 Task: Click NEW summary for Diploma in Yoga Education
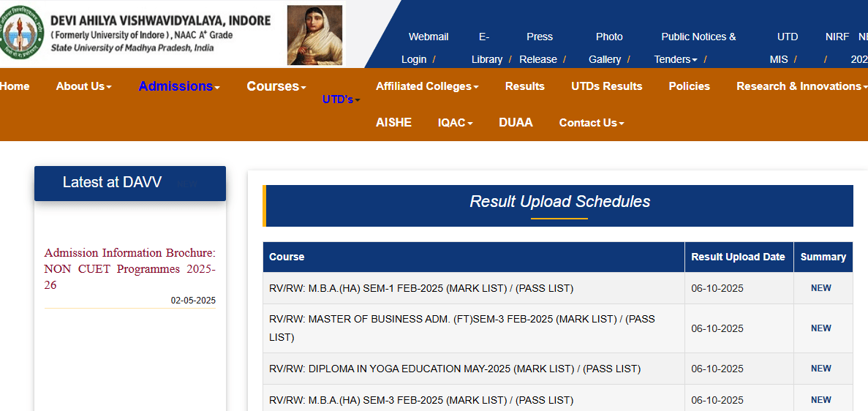(820, 369)
